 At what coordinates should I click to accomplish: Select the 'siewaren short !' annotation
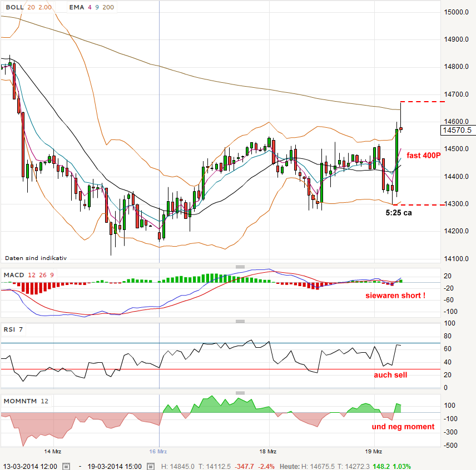[395, 296]
